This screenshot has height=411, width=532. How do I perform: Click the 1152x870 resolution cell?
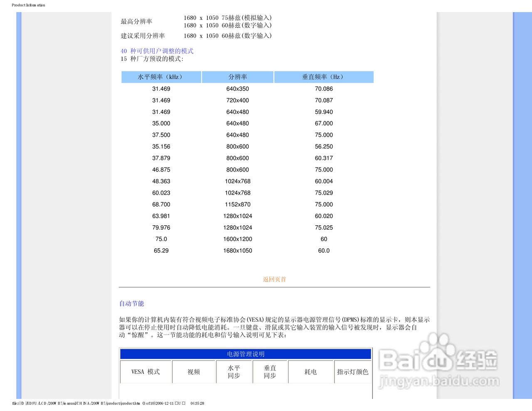point(238,204)
